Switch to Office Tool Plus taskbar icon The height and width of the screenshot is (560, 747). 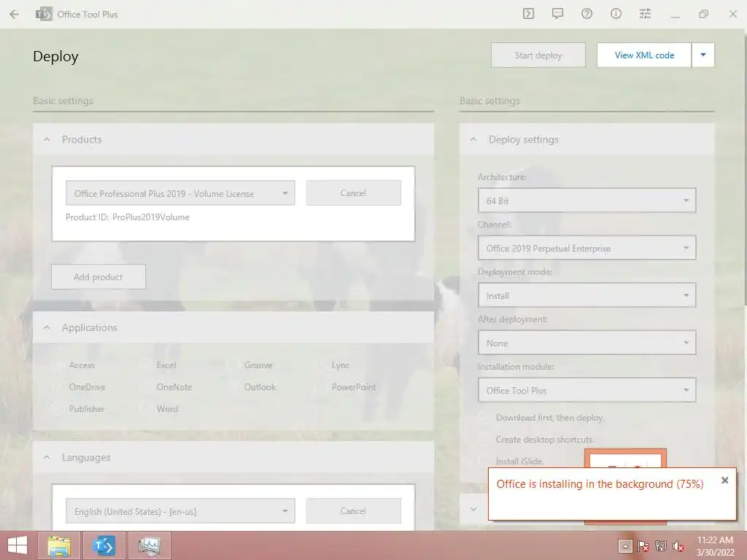(104, 545)
